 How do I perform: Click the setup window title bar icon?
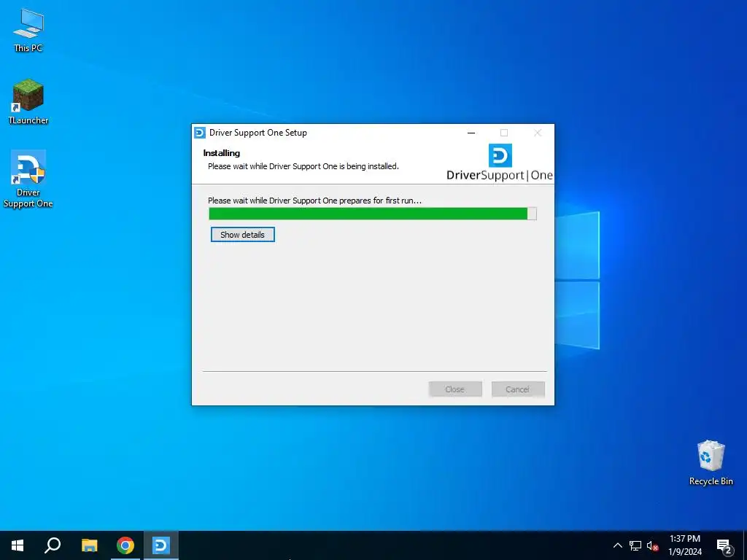pyautogui.click(x=200, y=133)
